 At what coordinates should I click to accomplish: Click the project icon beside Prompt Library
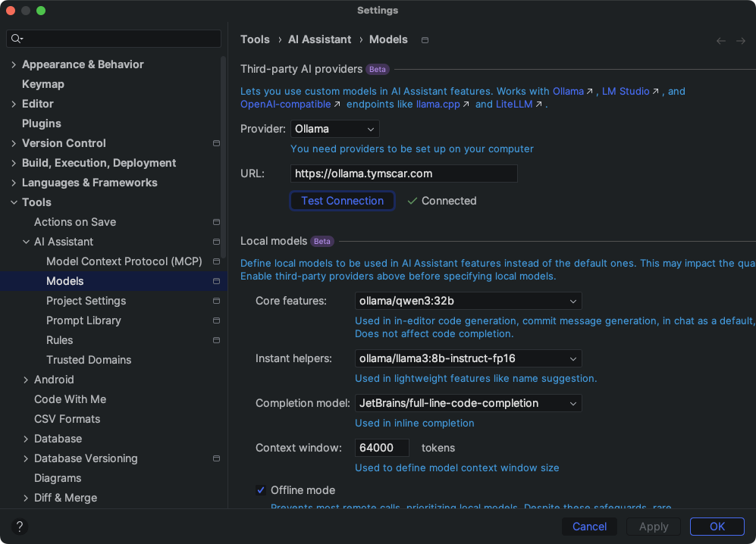coord(216,320)
